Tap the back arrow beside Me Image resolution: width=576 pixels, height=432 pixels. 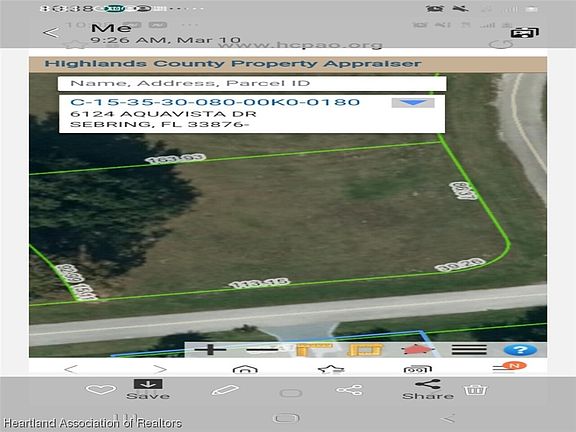point(51,33)
